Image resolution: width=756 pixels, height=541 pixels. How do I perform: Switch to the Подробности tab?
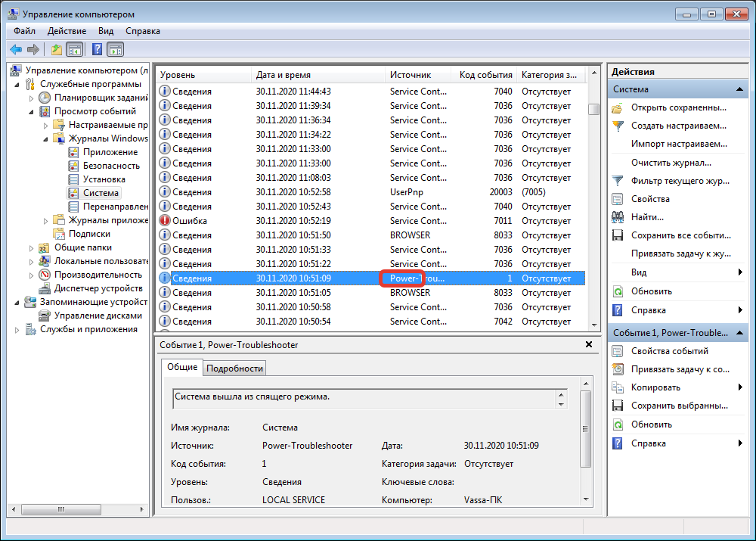tap(234, 368)
